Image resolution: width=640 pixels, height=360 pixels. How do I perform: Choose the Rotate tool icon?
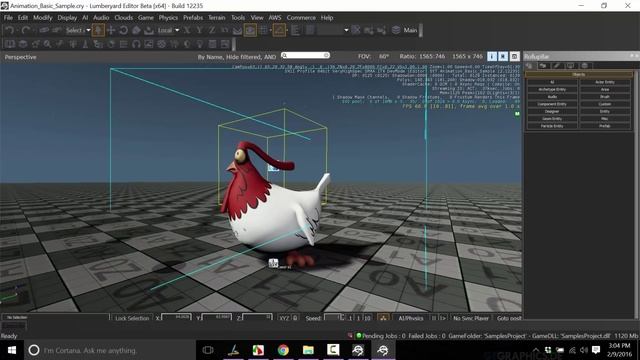coord(123,30)
